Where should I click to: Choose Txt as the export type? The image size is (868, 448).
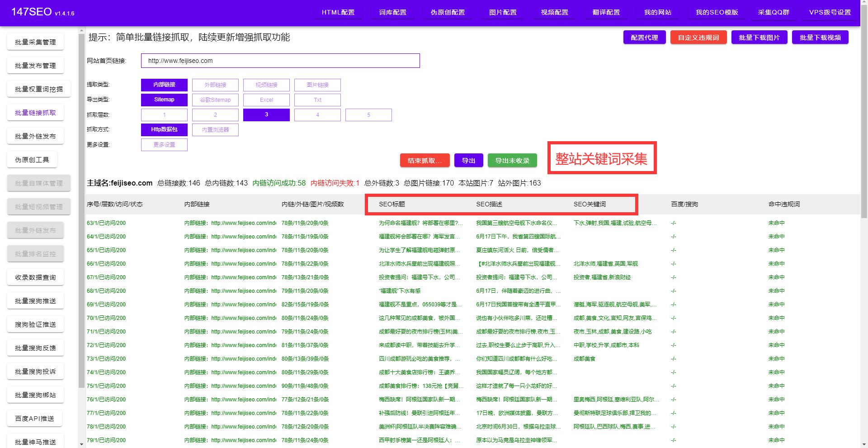(317, 100)
